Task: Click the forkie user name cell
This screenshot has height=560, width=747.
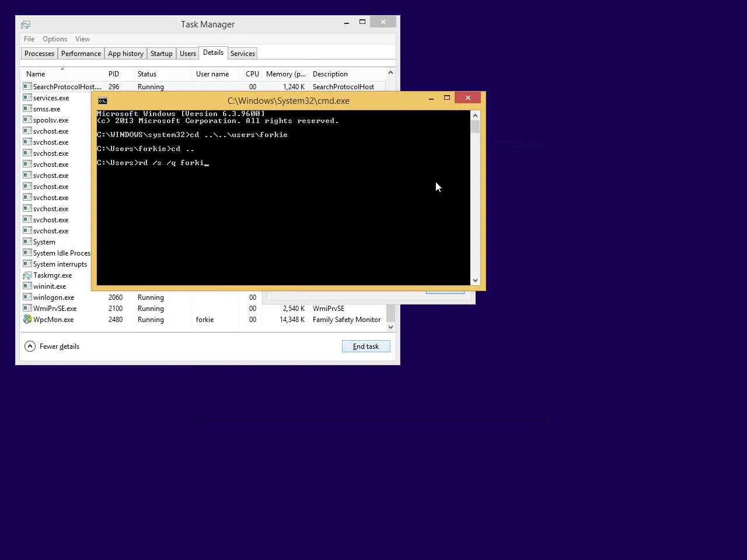Action: [205, 320]
